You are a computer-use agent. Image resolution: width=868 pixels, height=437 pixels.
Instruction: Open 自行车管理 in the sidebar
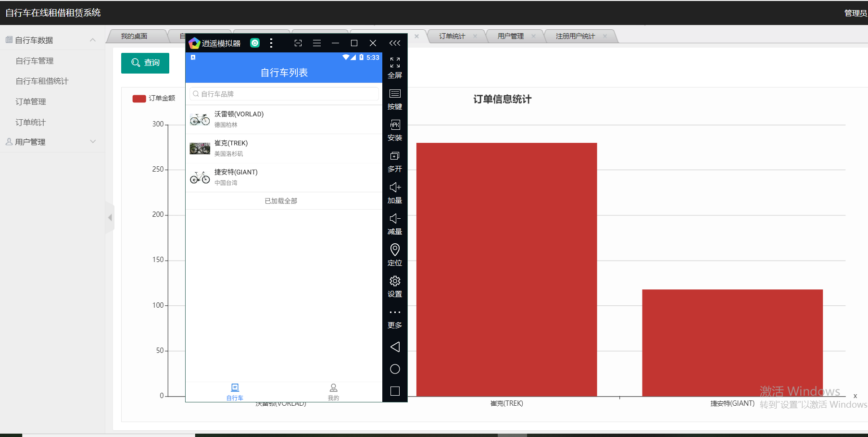click(x=35, y=61)
